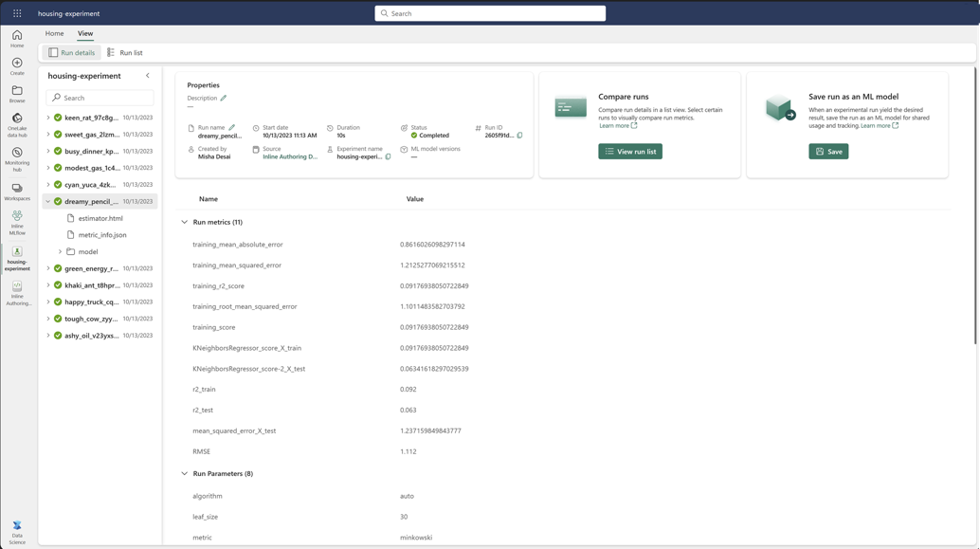The height and width of the screenshot is (549, 980).
Task: Copy the Experiment name to clipboard
Action: [x=389, y=156]
